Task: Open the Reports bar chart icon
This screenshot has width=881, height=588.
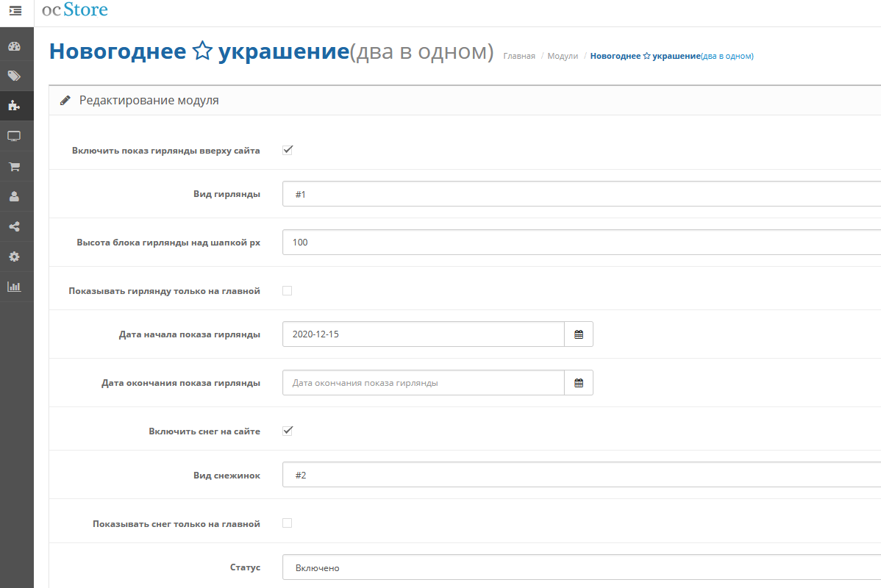Action: [14, 287]
